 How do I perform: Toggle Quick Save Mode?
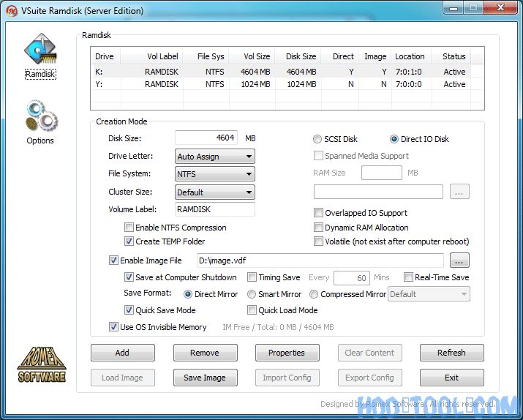point(129,310)
